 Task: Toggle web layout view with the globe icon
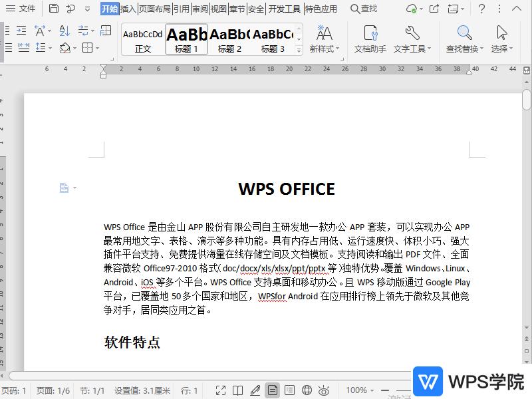[306, 390]
